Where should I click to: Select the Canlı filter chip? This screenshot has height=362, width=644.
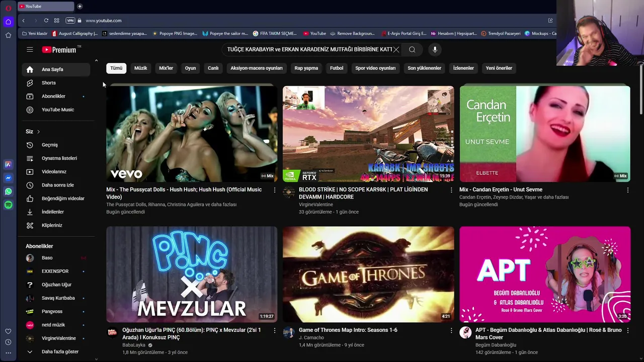213,68
